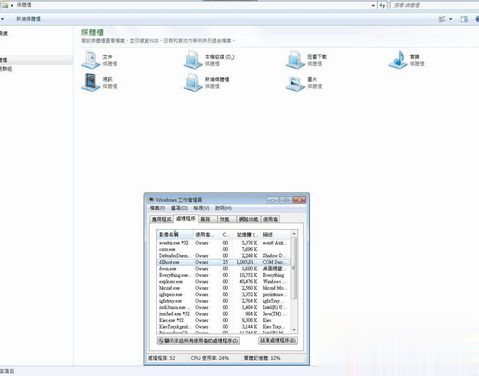Click the CPU 使用率 24% status text

pos(210,358)
